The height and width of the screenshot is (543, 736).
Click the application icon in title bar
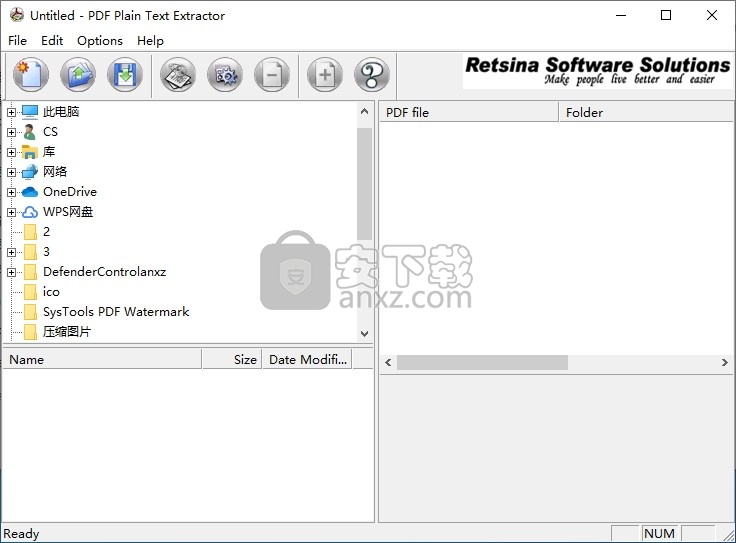17,15
